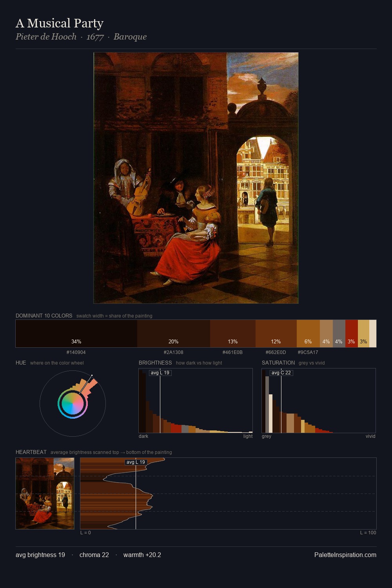The width and height of the screenshot is (392, 588).
Task: Click the artist name Pieter de Hooch
Action: [x=46, y=36]
